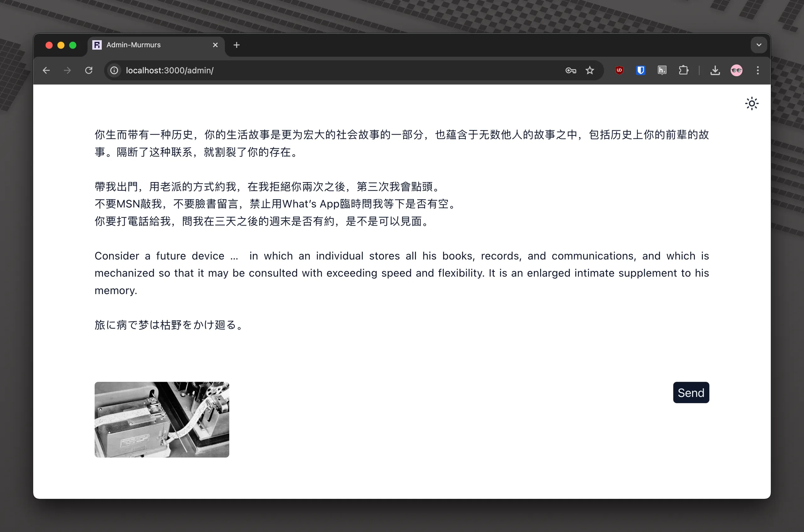
Task: Open the uBlock Origin extension
Action: pyautogui.click(x=619, y=70)
